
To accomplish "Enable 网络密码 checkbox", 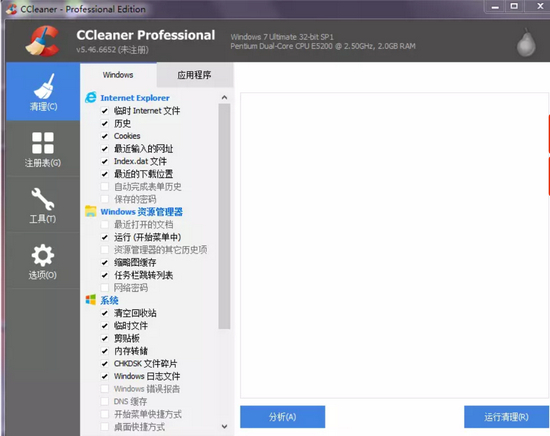I will point(105,288).
